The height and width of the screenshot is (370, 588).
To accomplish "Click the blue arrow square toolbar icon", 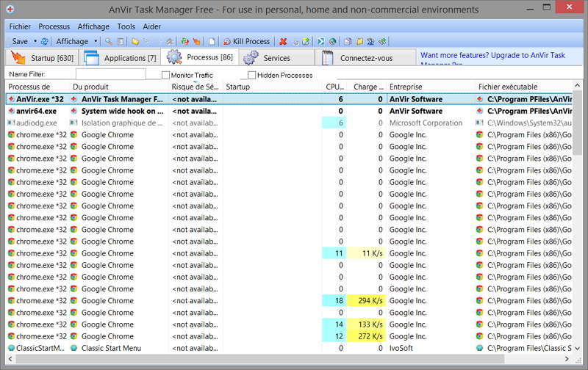I will pyautogui.click(x=320, y=42).
